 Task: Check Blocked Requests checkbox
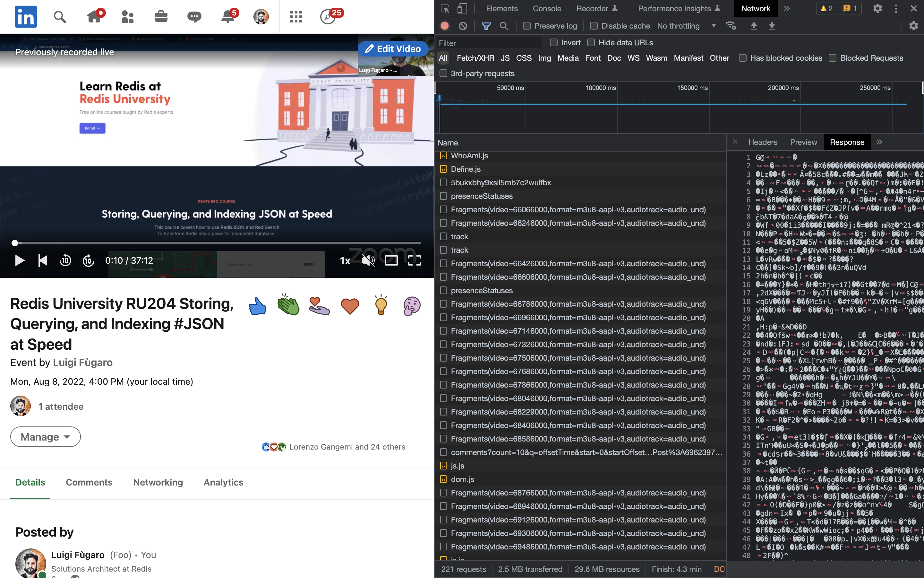pyautogui.click(x=833, y=58)
